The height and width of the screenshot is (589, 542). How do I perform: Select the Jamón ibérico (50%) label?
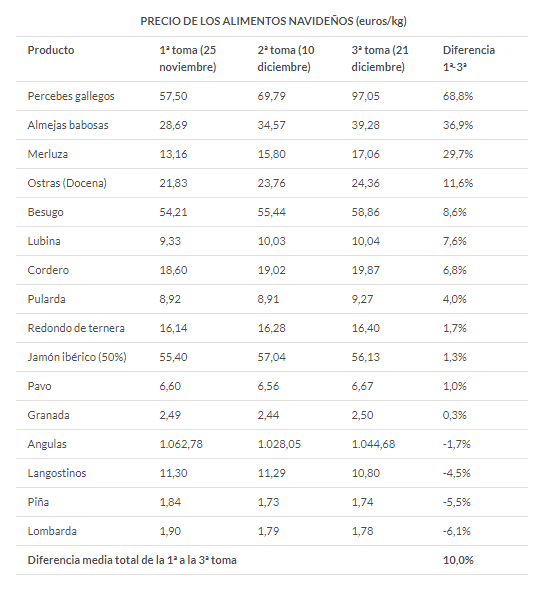click(77, 357)
